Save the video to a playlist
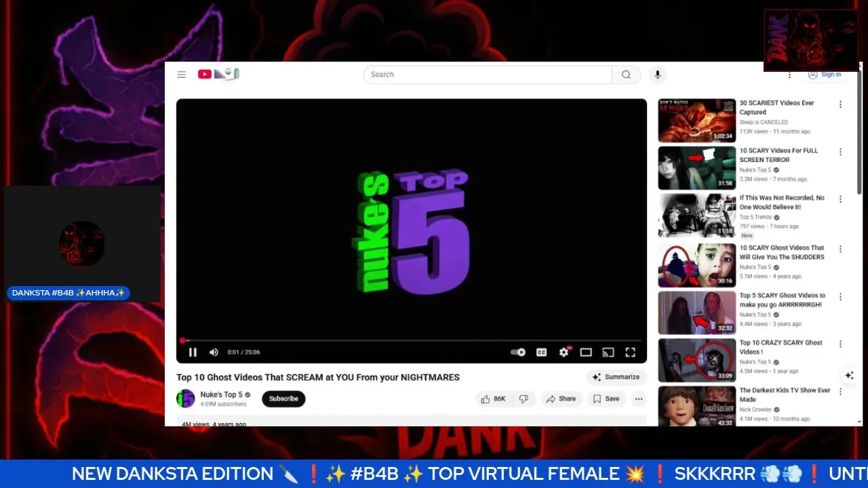Image resolution: width=868 pixels, height=488 pixels. pos(606,399)
